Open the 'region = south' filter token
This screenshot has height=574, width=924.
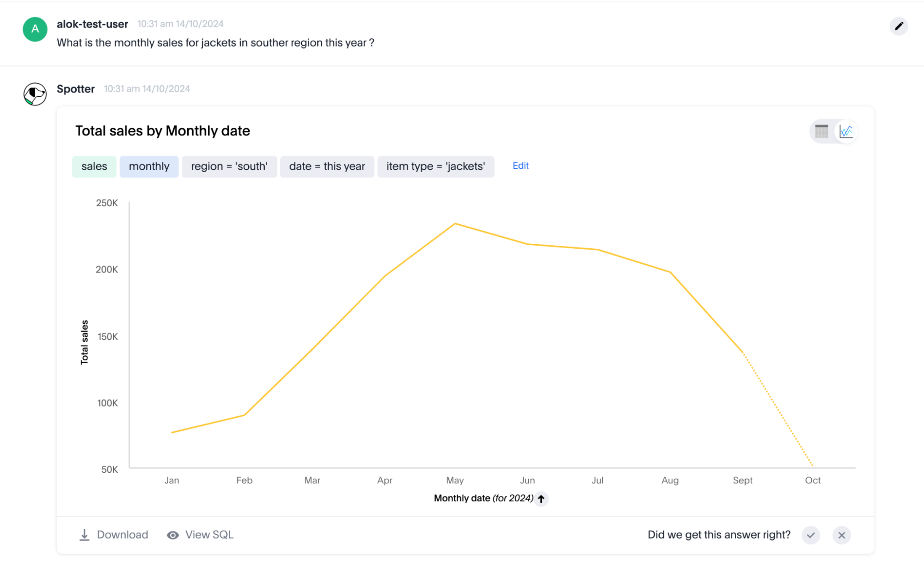tap(229, 166)
